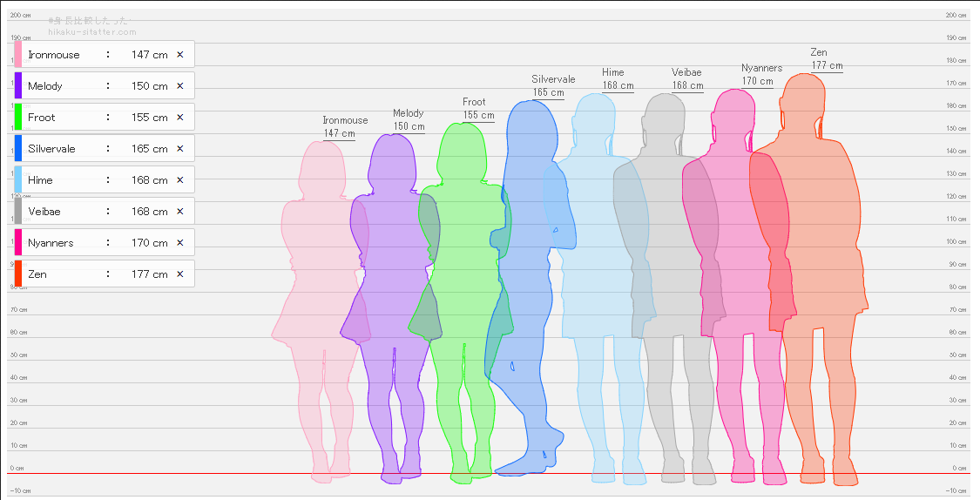Click the 155 cm value in Froot row
Viewport: 980px width, 500px height.
pos(149,118)
